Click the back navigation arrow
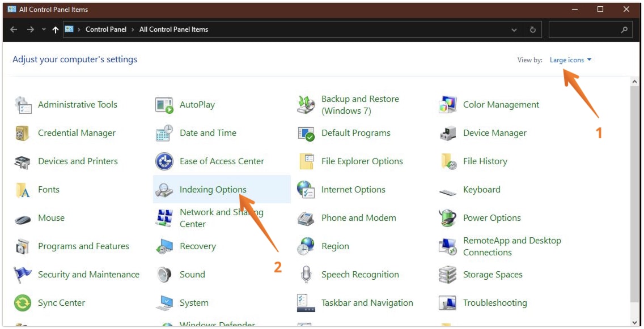 (x=12, y=29)
